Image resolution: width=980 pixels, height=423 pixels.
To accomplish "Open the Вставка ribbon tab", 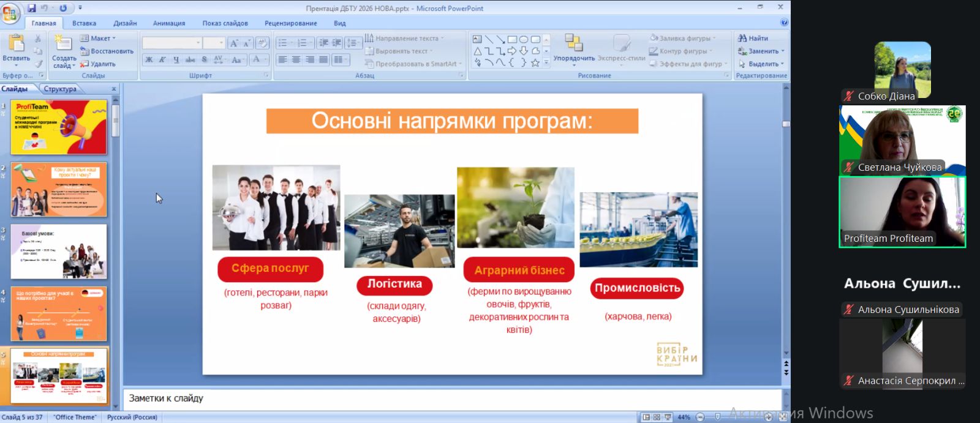I will (x=84, y=23).
